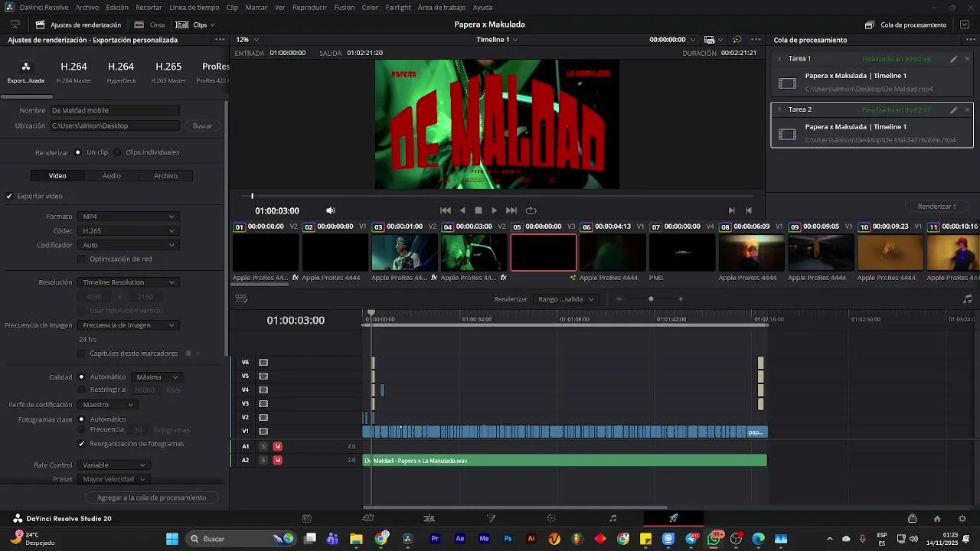This screenshot has width=980, height=551.
Task: Open the Calidad Máxima dropdown
Action: coord(158,377)
